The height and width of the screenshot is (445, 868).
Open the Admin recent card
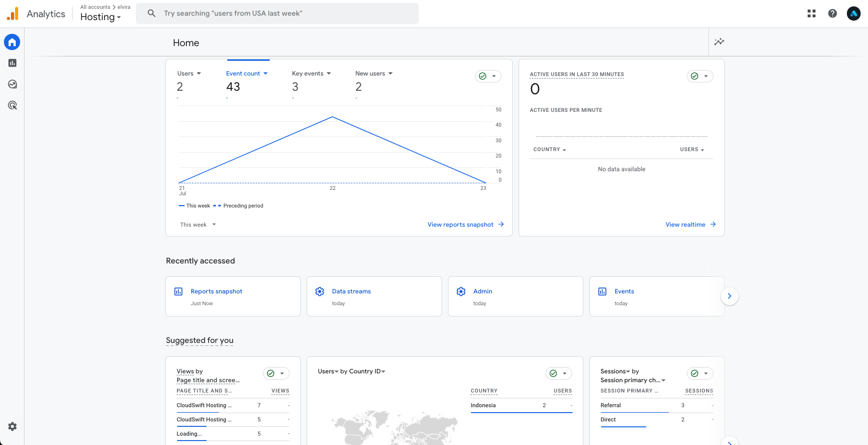[x=516, y=296]
